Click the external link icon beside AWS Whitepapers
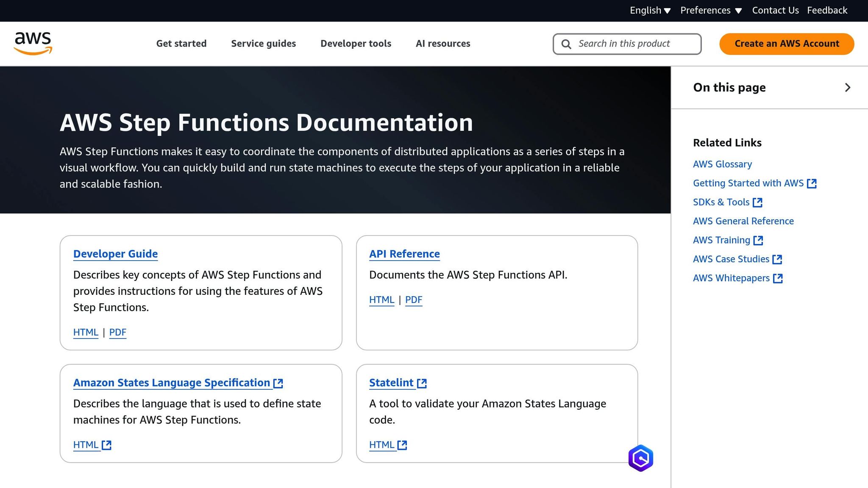 pyautogui.click(x=778, y=278)
